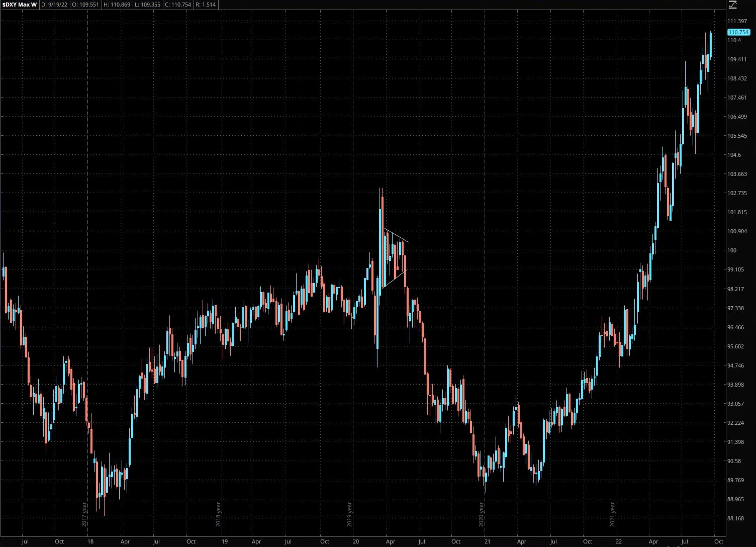Click the '22' label on time axis
This screenshot has width=756, height=547.
tap(619, 541)
